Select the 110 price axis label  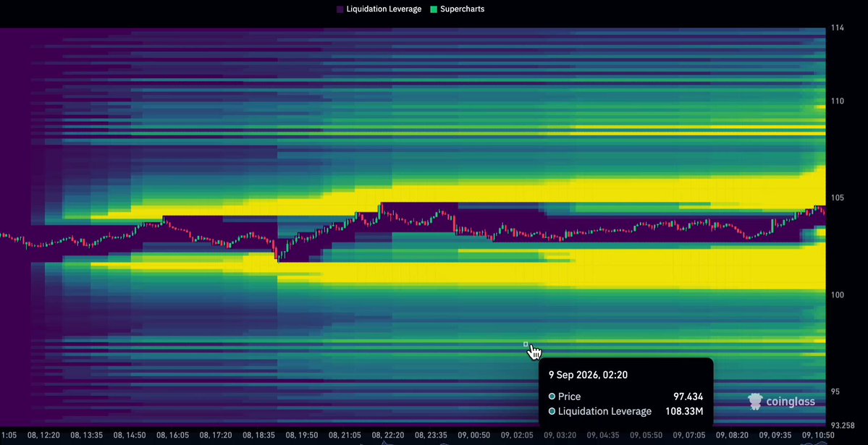[837, 101]
